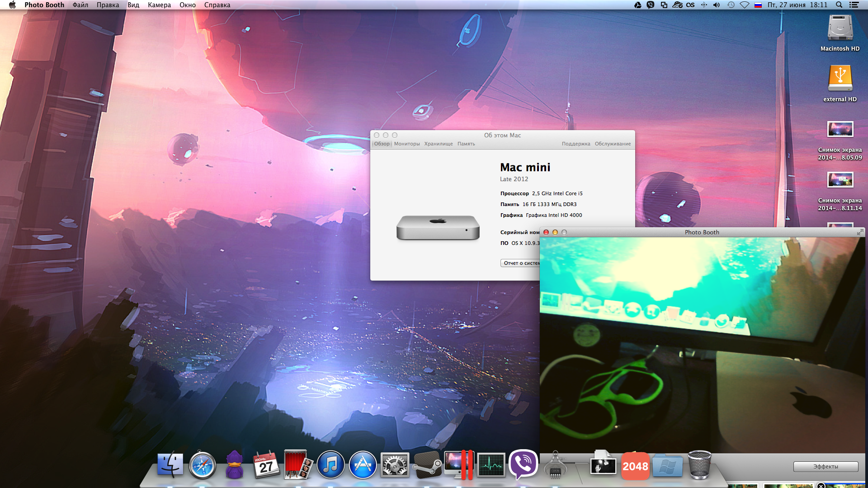
Task: Open Activity Monitor dock icon
Action: (x=491, y=465)
